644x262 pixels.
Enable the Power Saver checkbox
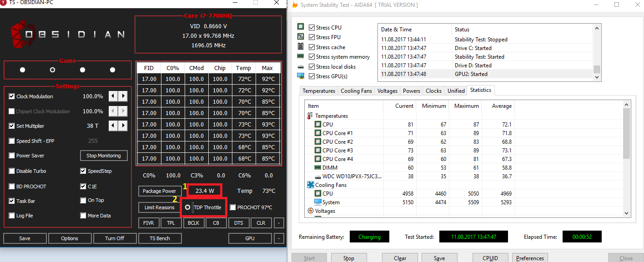(x=12, y=156)
